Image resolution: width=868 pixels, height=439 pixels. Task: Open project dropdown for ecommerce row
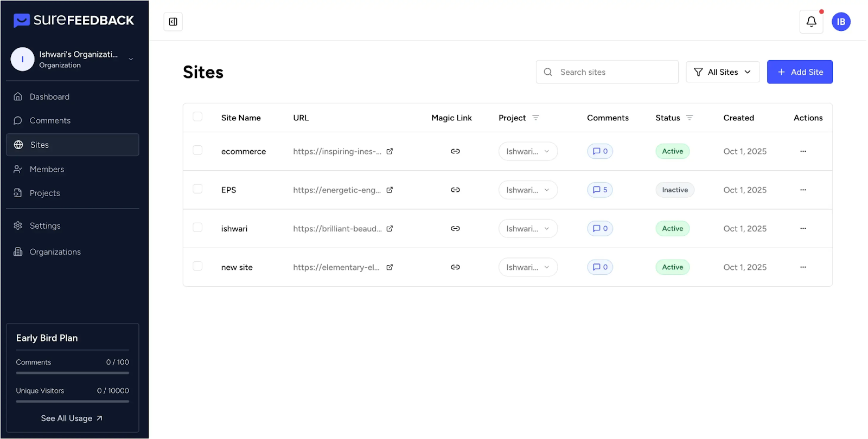527,151
